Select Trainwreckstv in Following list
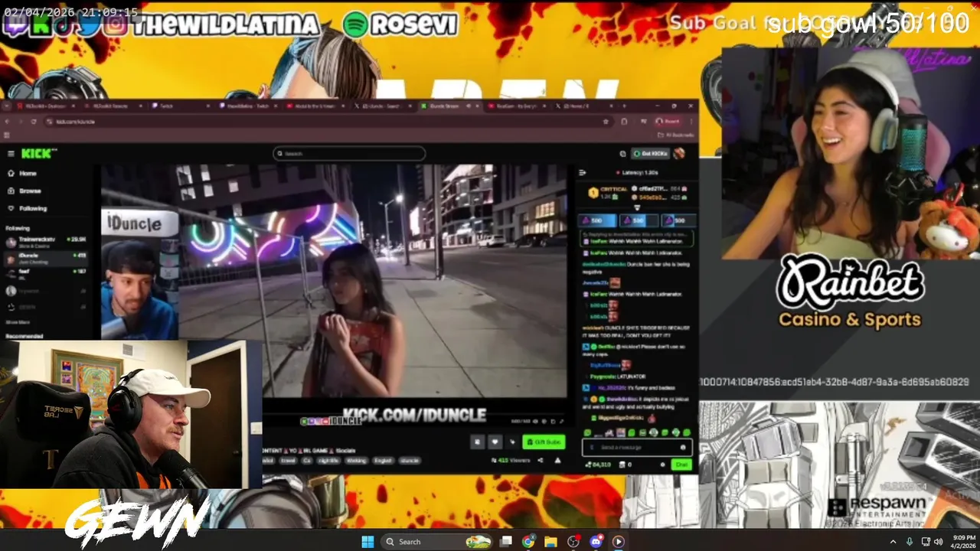 47,242
